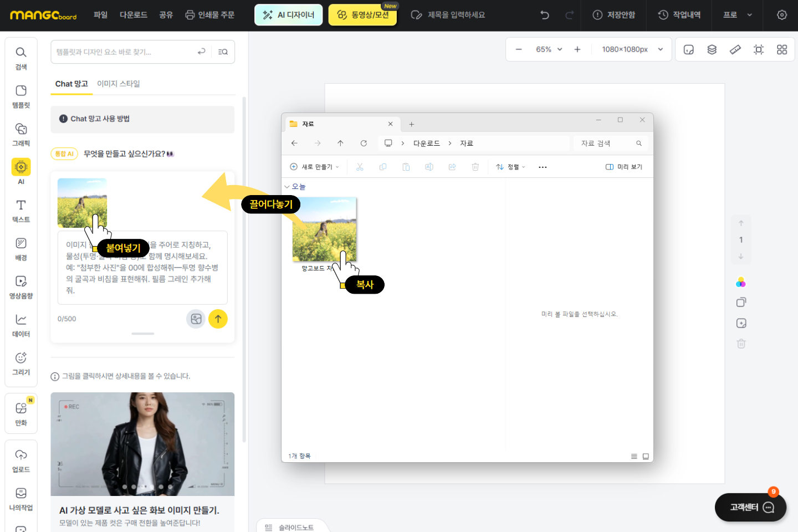Select the 텍스트 text tool
This screenshot has height=532, width=798.
pos(21,211)
